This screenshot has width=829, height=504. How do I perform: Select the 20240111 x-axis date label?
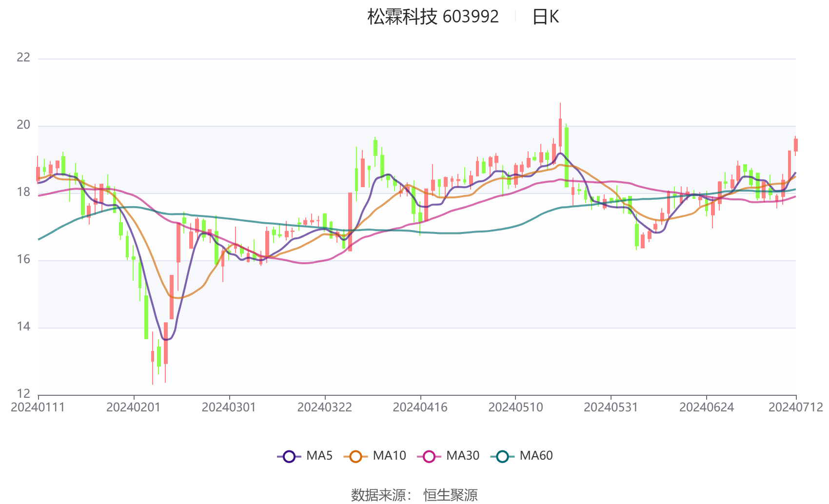point(38,407)
